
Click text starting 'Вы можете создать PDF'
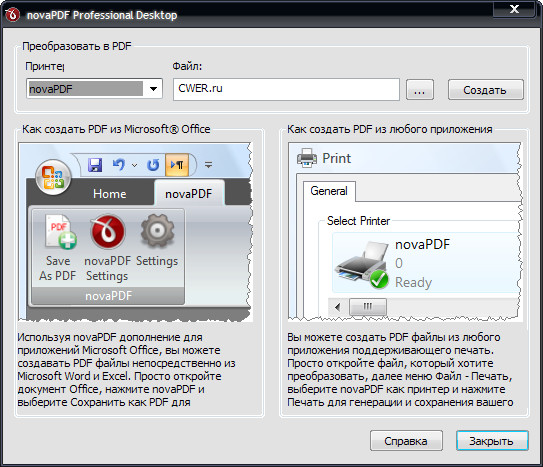(x=400, y=370)
